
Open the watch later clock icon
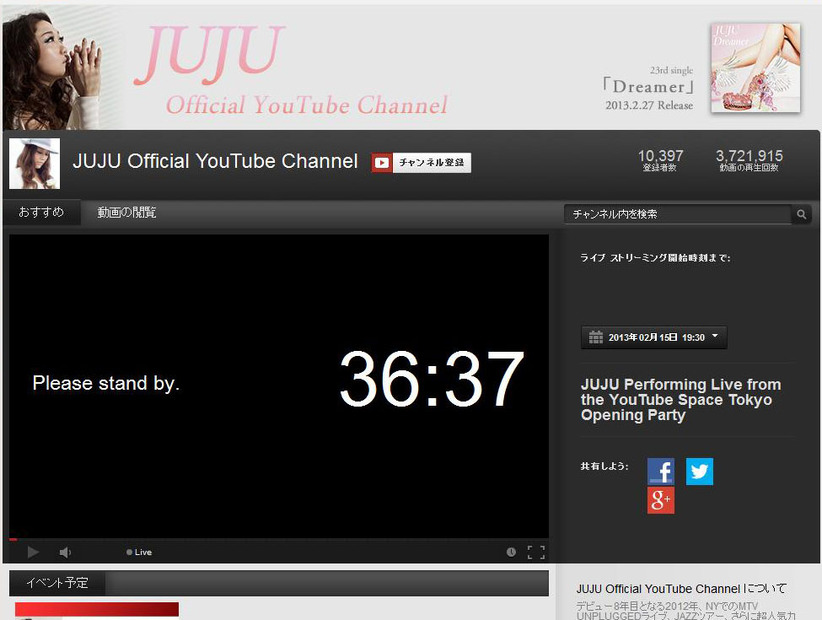tap(511, 552)
